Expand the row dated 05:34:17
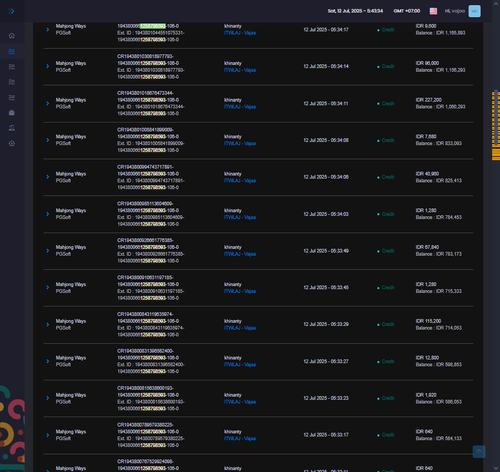Viewport: 500px width, 472px height. pyautogui.click(x=48, y=29)
